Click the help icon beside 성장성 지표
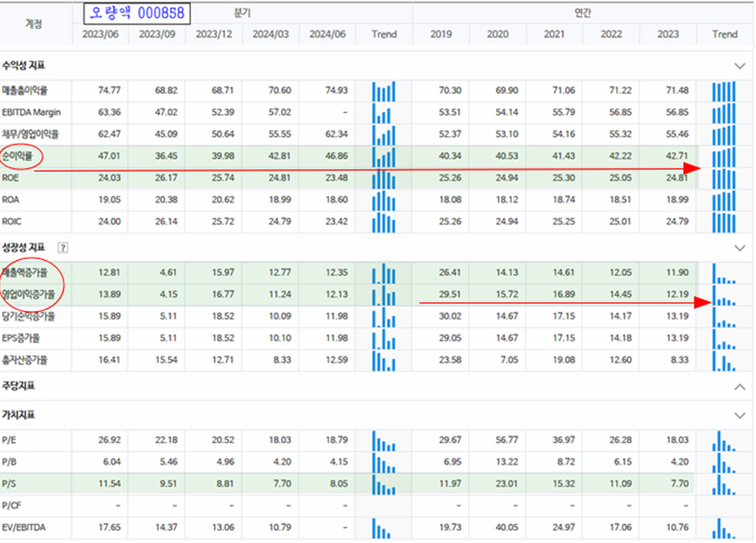Viewport: 756px width, 543px height. tap(63, 248)
